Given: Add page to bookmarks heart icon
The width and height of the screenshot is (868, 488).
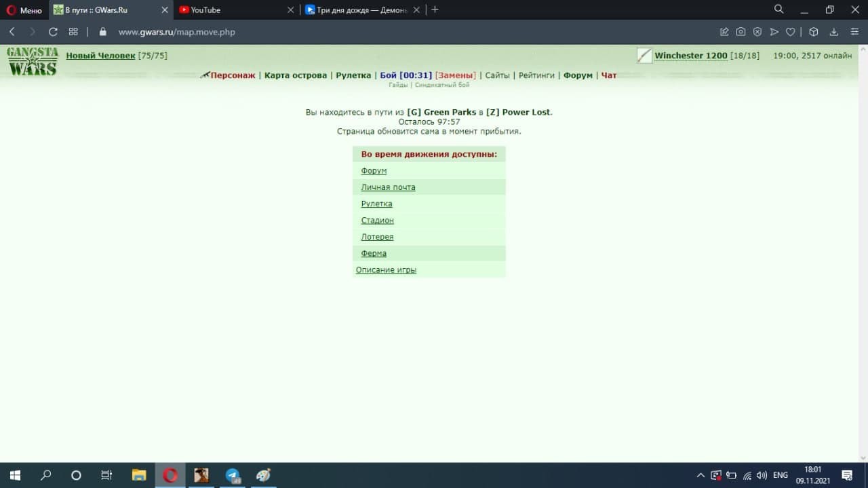Looking at the screenshot, I should [x=790, y=32].
